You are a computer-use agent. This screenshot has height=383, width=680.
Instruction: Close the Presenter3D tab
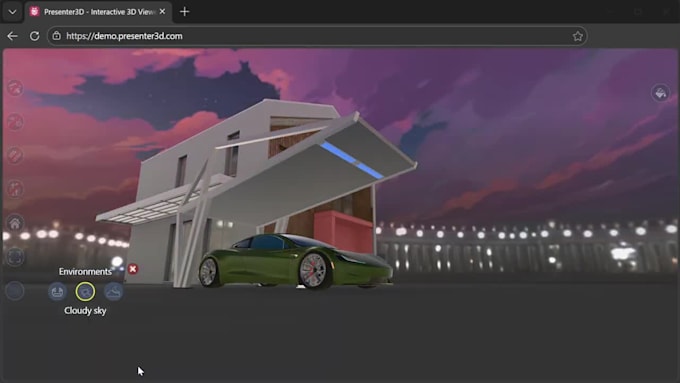[162, 12]
